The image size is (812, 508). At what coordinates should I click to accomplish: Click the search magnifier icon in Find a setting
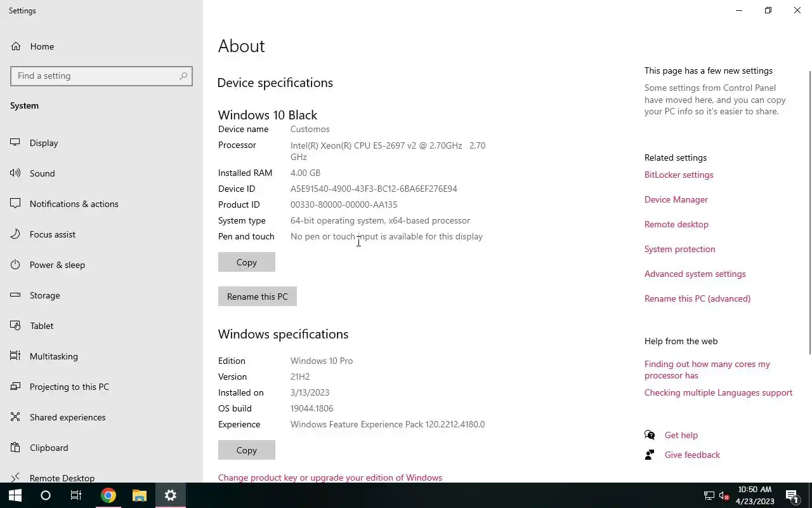point(183,76)
